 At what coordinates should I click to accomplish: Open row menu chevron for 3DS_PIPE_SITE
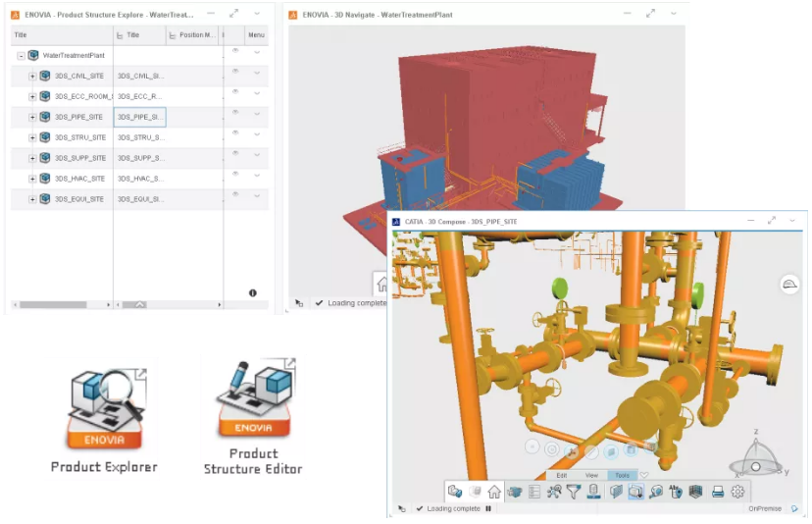coord(257,114)
